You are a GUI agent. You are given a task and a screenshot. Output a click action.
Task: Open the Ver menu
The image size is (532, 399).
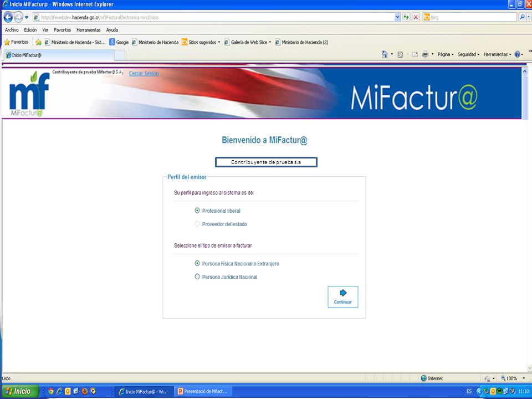(x=45, y=30)
